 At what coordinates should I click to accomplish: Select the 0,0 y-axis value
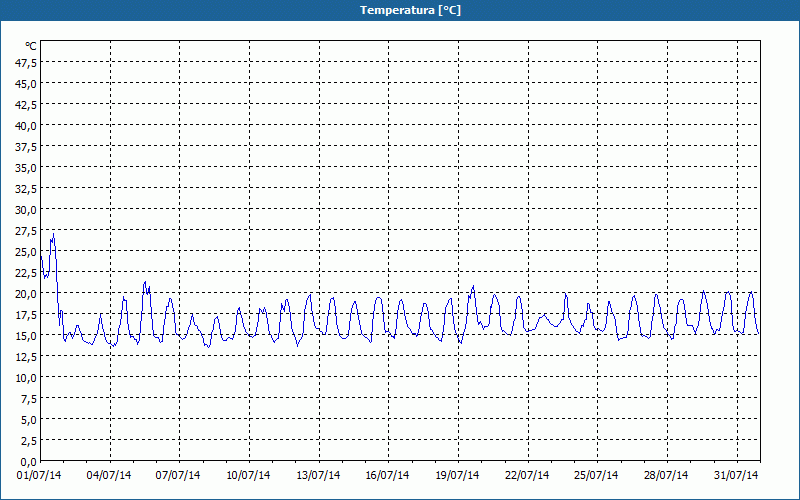click(x=29, y=462)
